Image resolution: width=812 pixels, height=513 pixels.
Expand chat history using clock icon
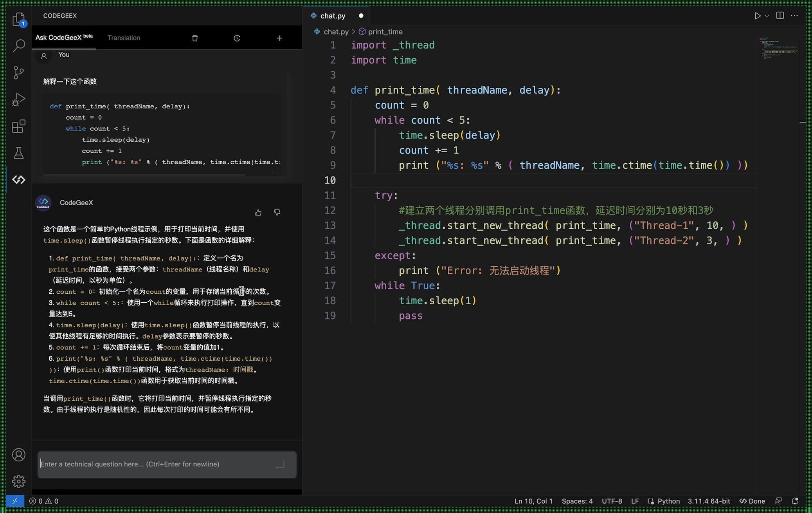click(236, 38)
